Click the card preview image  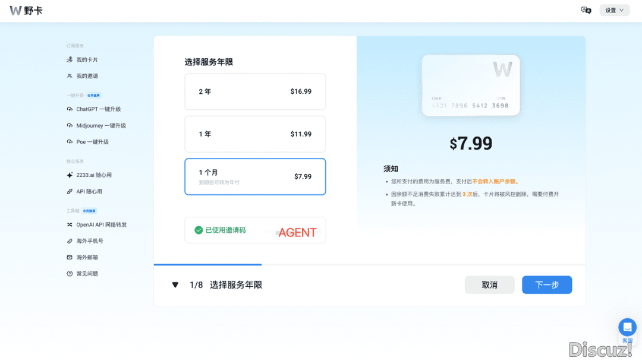(x=471, y=85)
